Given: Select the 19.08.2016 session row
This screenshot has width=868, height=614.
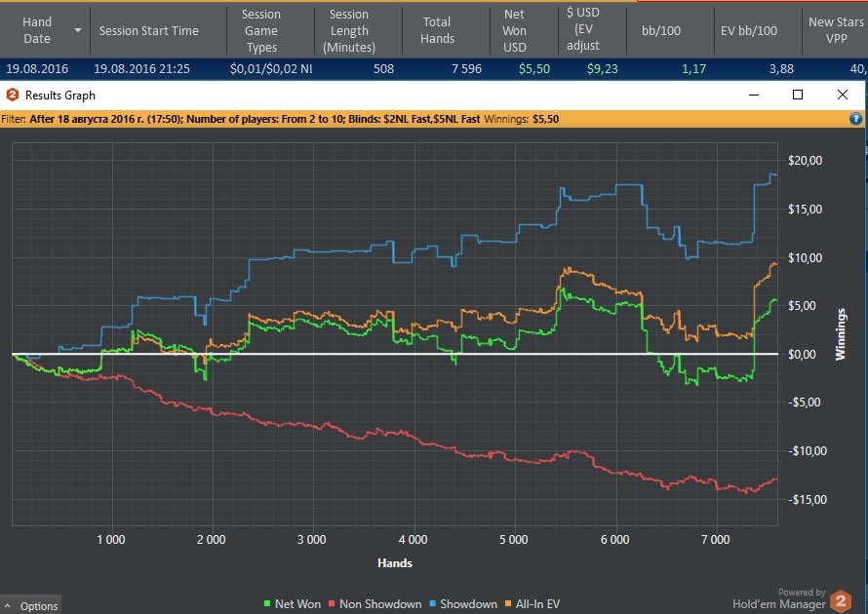Looking at the screenshot, I should [x=434, y=69].
